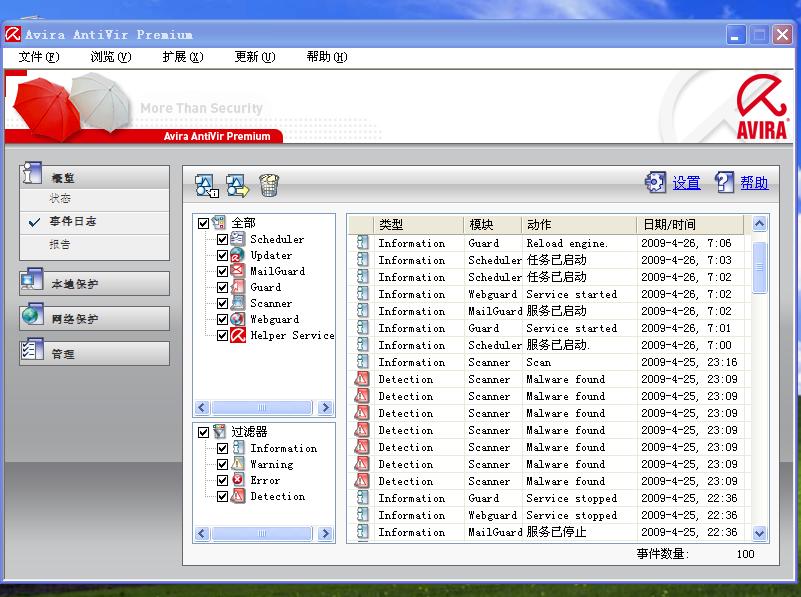
Task: Click the export events toolbar icon
Action: point(238,185)
